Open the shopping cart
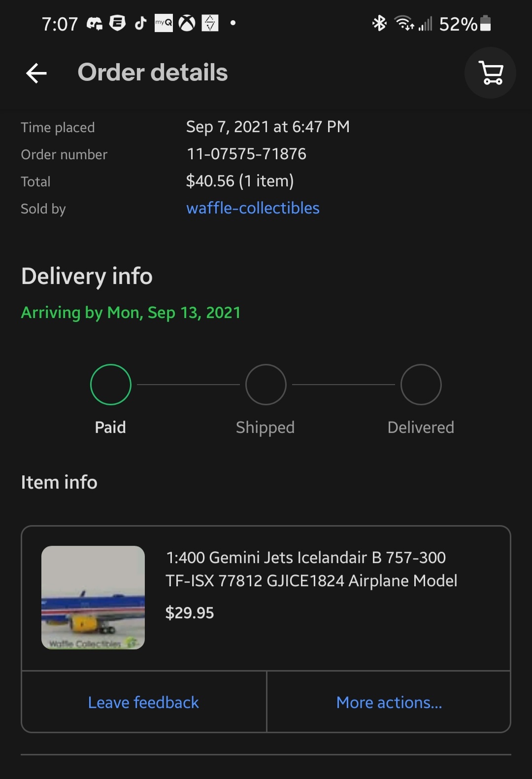The image size is (532, 779). (491, 73)
